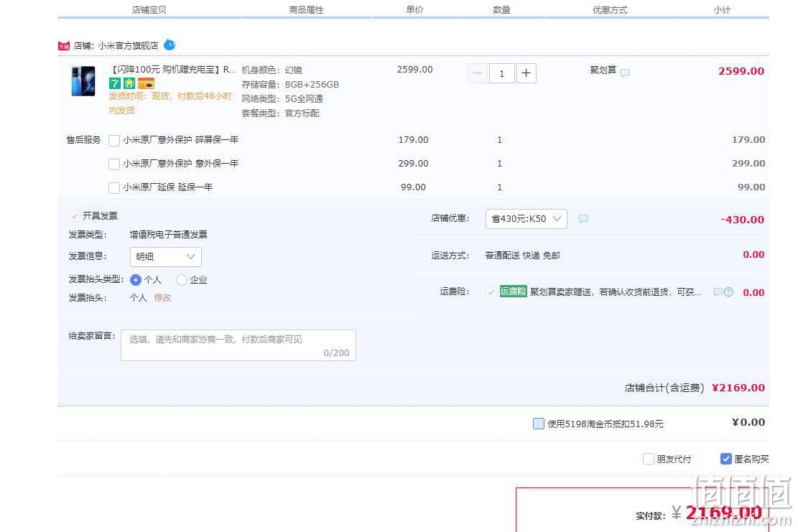Viewport: 798px width, 532px height.
Task: Click the comment icon in the 运费险 row
Action: [718, 292]
